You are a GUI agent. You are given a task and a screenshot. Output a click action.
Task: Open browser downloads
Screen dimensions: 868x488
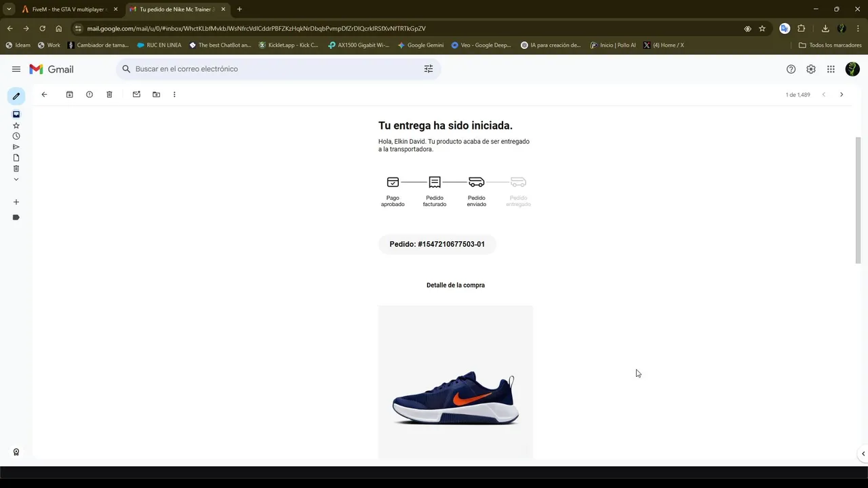point(825,28)
